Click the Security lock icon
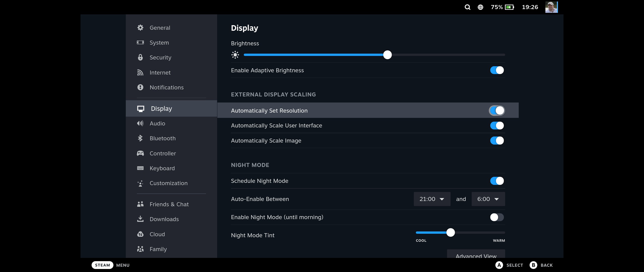Viewport: 644px width, 272px height. 140,57
